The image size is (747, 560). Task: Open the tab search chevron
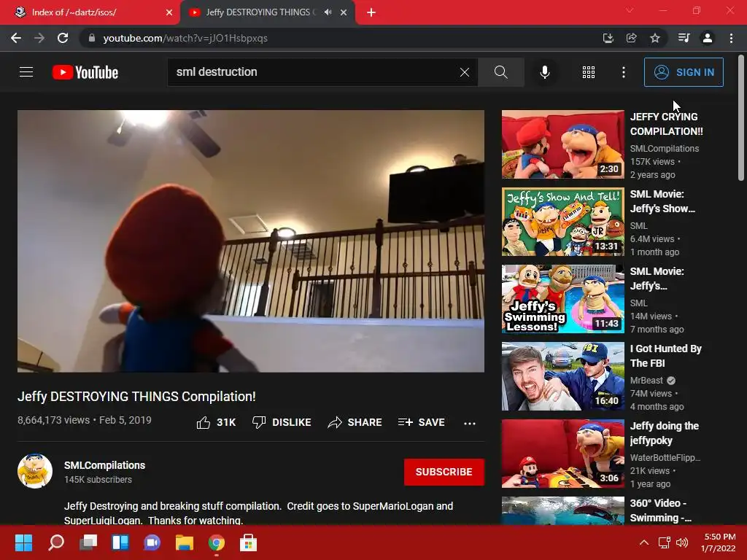click(x=630, y=10)
